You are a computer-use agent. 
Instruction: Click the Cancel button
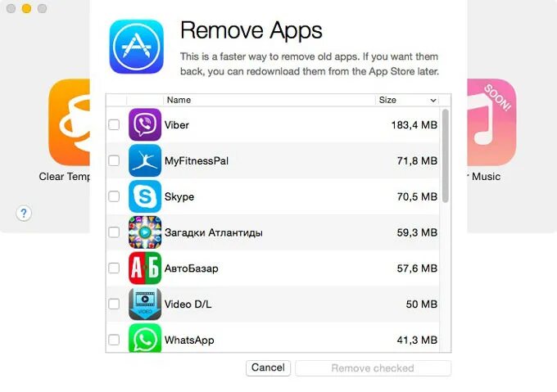coord(268,367)
